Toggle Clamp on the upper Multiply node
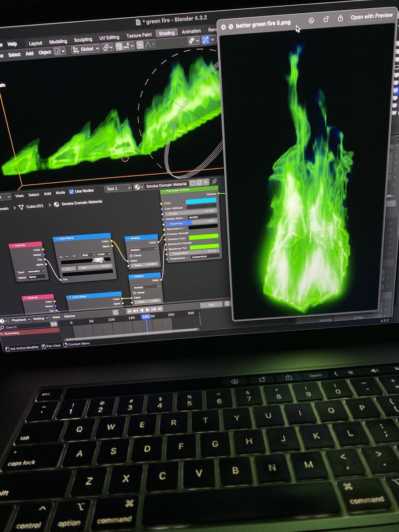The height and width of the screenshot is (532, 399). (x=131, y=256)
